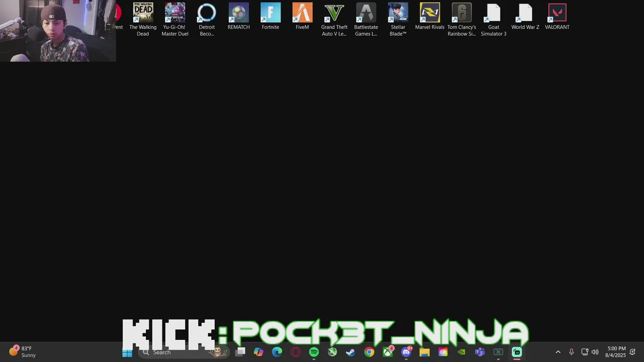Open Spotify from the taskbar
Screen dimensions: 644x362
point(314,352)
